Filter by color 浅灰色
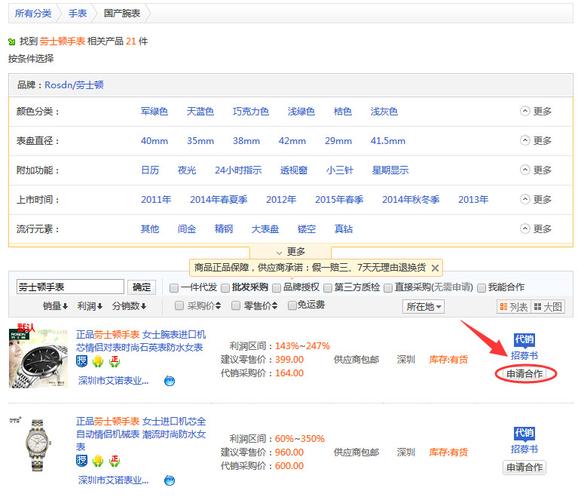The image size is (578, 500). [x=384, y=111]
